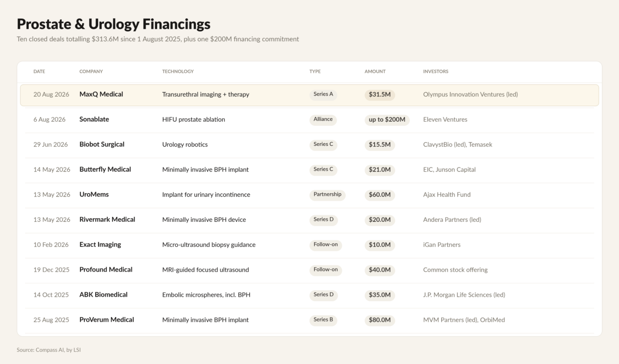The image size is (619, 364).
Task: Select the ProVerum Medical company name
Action: (106, 320)
